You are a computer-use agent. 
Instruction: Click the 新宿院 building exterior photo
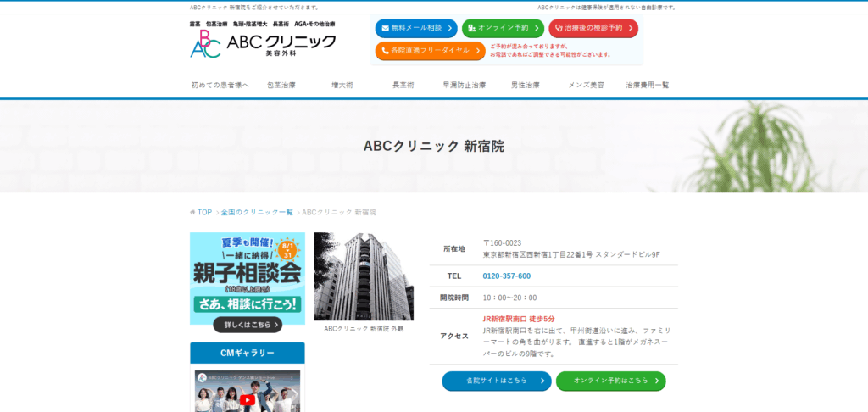tap(364, 276)
